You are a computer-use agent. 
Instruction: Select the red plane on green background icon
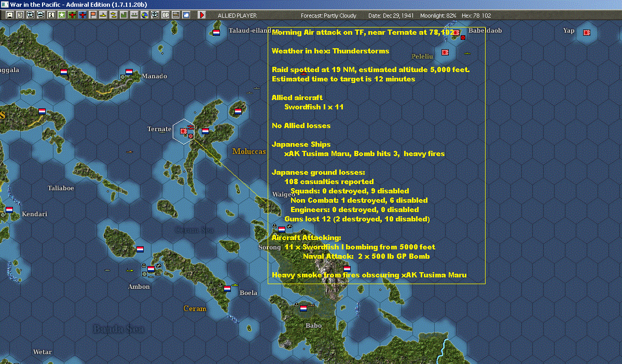[x=72, y=15]
